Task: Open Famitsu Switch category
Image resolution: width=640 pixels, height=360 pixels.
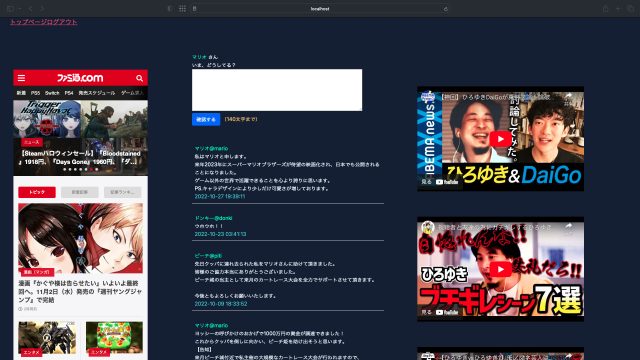Action: point(52,93)
